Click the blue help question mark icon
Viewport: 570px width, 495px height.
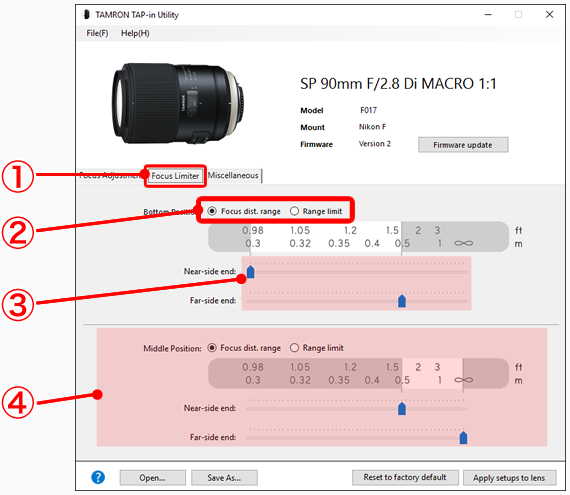(98, 477)
